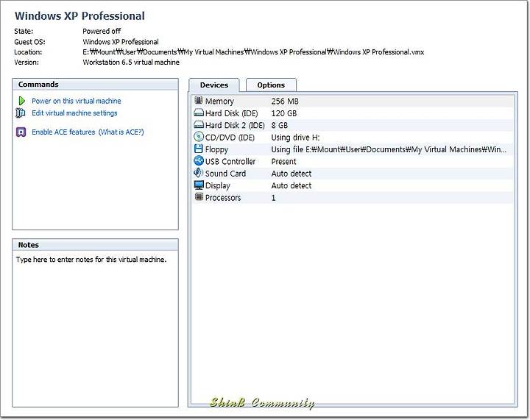Switch to the Devices tab
This screenshot has width=530, height=420.
(x=214, y=85)
